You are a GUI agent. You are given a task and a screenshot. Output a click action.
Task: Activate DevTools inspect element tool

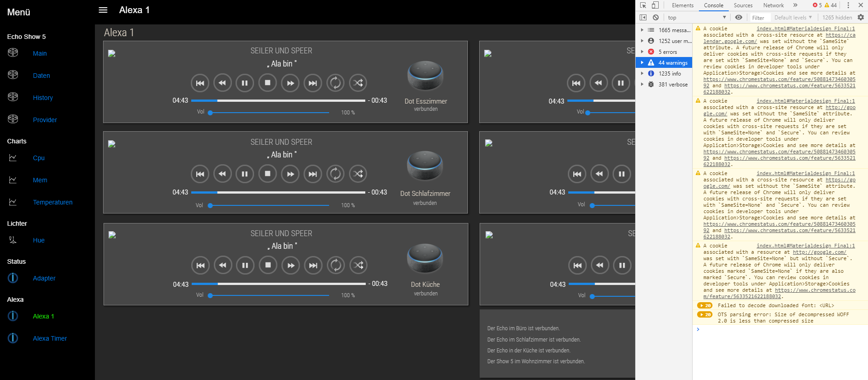[643, 5]
